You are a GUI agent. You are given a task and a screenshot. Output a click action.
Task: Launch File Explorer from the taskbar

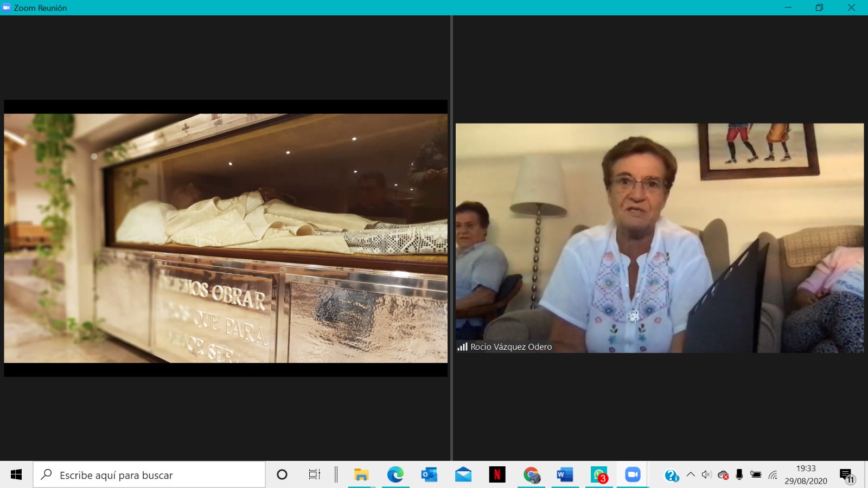[361, 475]
